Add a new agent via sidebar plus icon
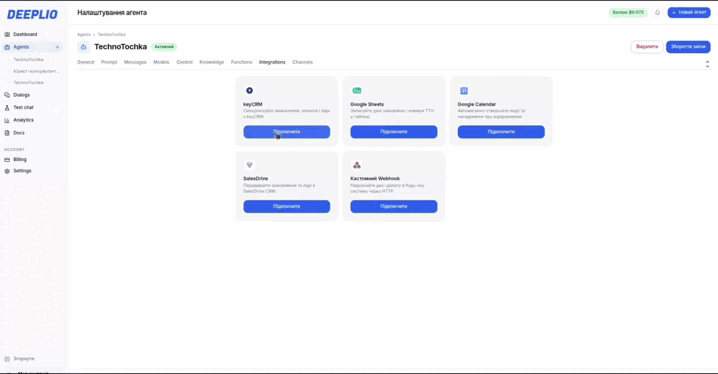 pyautogui.click(x=57, y=47)
